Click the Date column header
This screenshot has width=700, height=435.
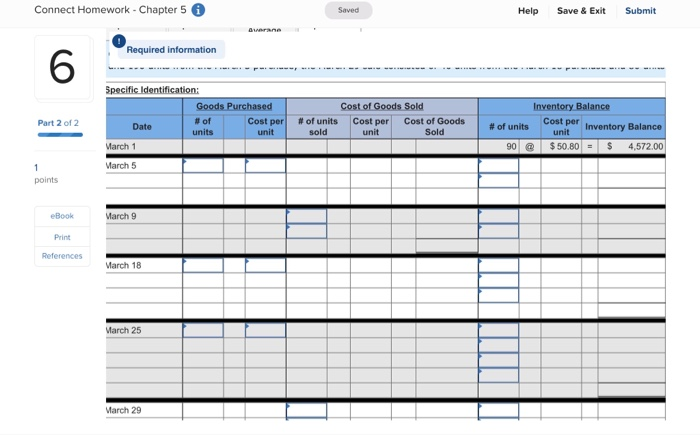coord(142,126)
